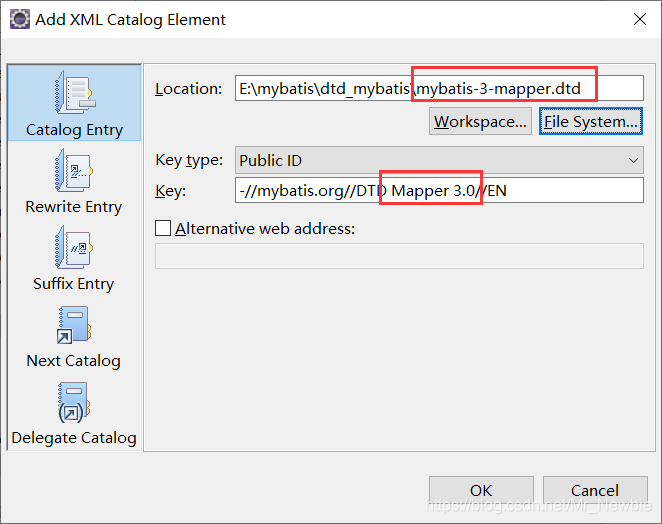Click the Delegate Catalog label text
Image resolution: width=662 pixels, height=524 pixels.
point(74,438)
